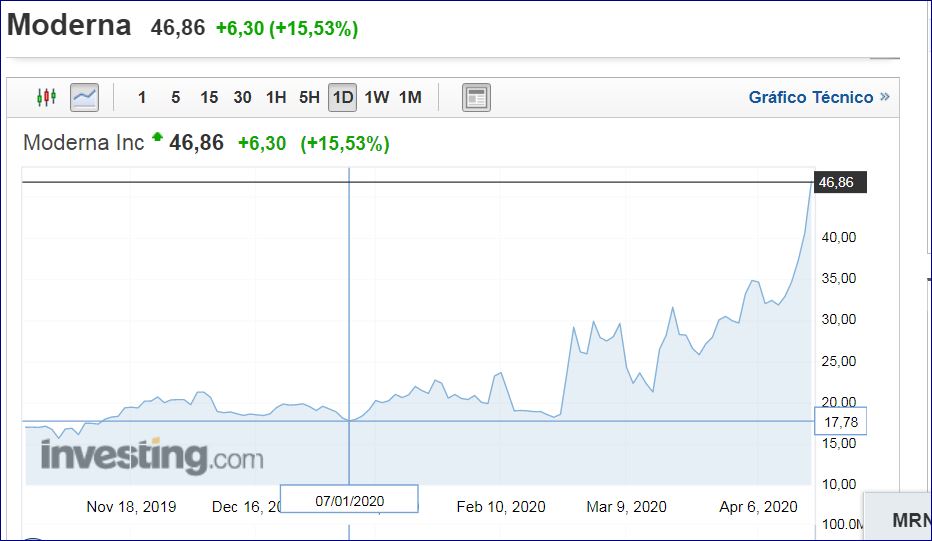The image size is (932, 541).
Task: Click the 17,78 crosshair price label
Action: point(841,421)
